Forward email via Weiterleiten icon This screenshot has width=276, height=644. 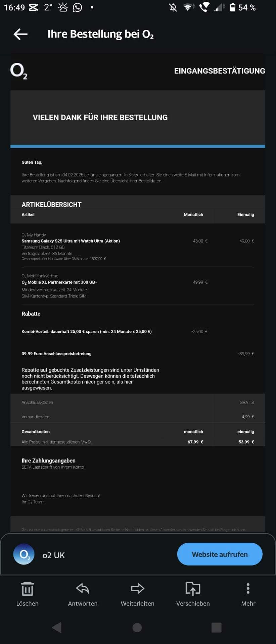(138, 589)
